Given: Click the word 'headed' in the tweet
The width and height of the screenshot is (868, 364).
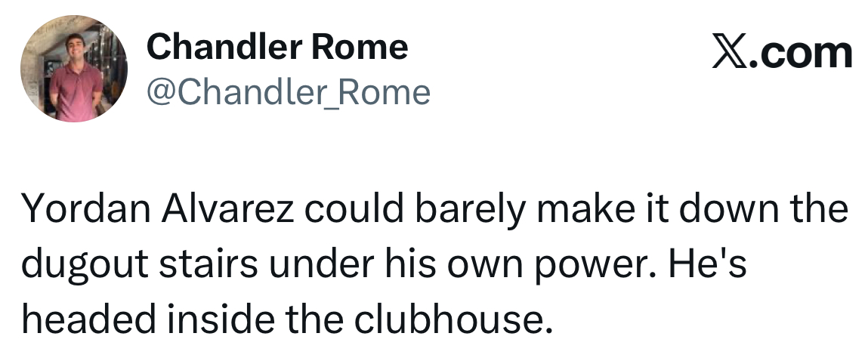Looking at the screenshot, I should [88, 319].
